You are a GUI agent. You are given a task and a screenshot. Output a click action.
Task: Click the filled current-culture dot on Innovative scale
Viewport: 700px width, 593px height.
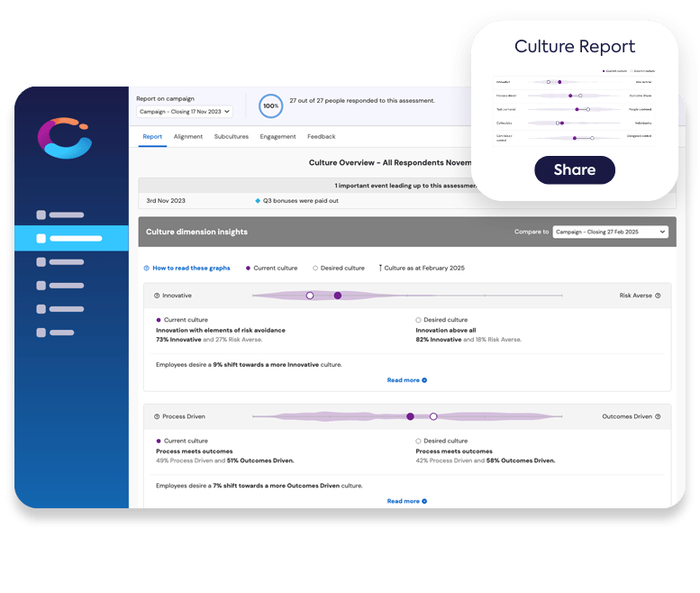pos(338,296)
